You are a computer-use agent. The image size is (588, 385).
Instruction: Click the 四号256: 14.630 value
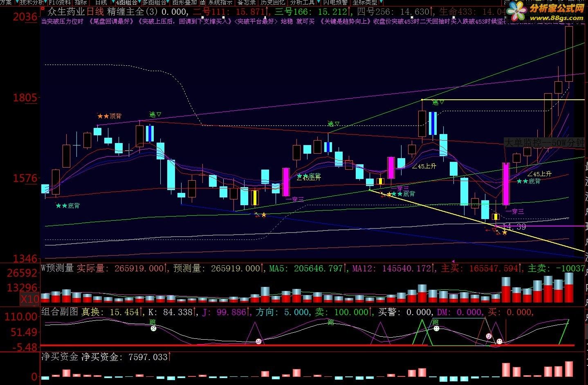[393, 12]
